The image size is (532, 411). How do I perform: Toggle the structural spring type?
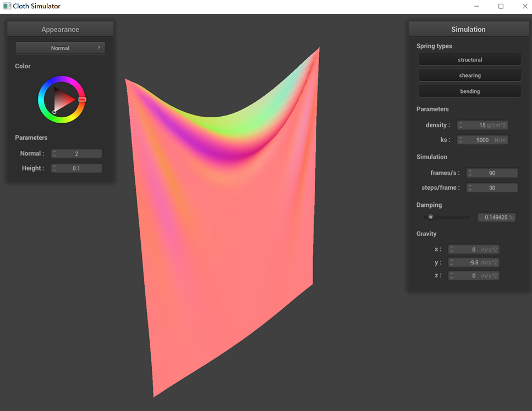pos(470,59)
